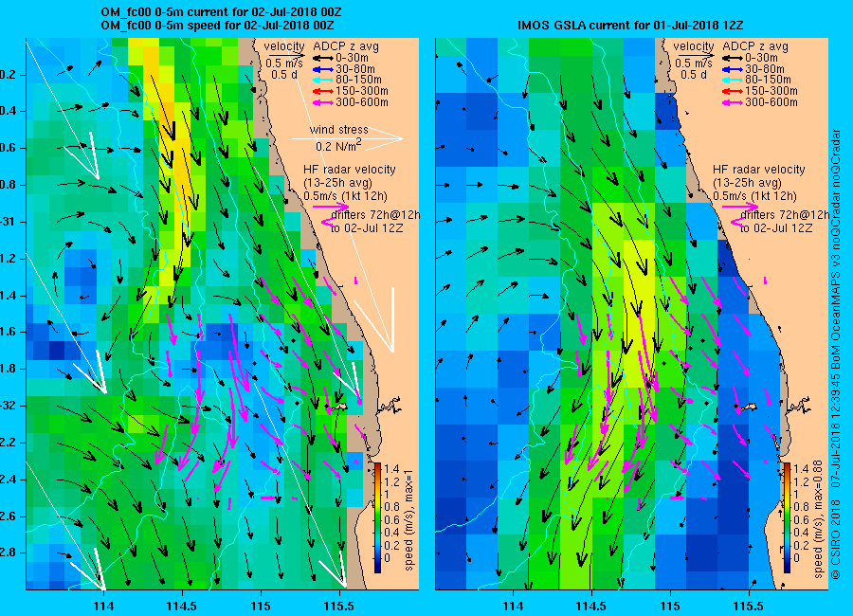The height and width of the screenshot is (616, 853).
Task: Click the magenta HF radar arrow in left panel
Action: tap(331, 207)
